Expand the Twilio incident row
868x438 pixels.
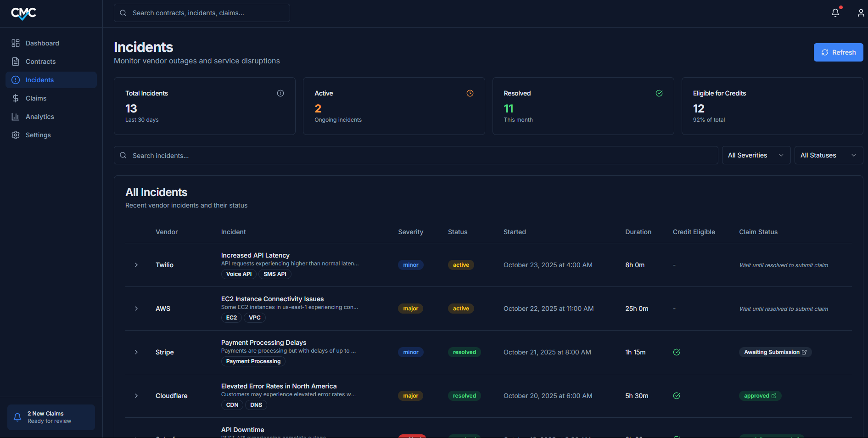point(136,265)
